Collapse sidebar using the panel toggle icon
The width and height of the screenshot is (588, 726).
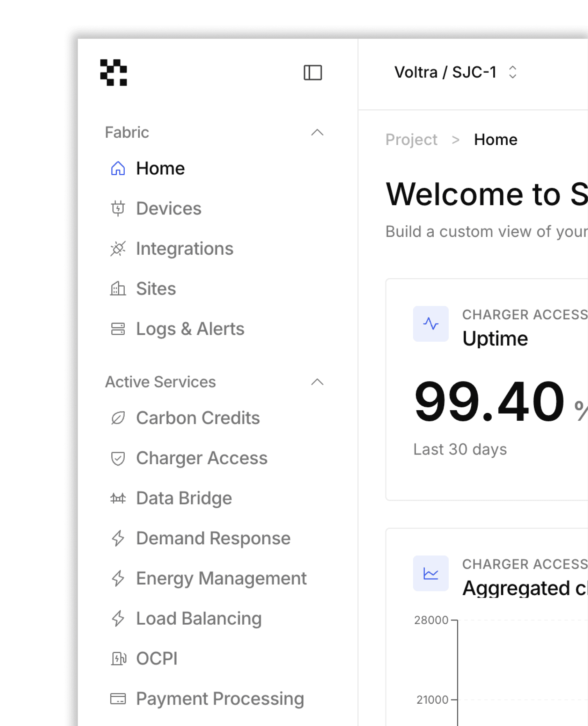pos(313,73)
